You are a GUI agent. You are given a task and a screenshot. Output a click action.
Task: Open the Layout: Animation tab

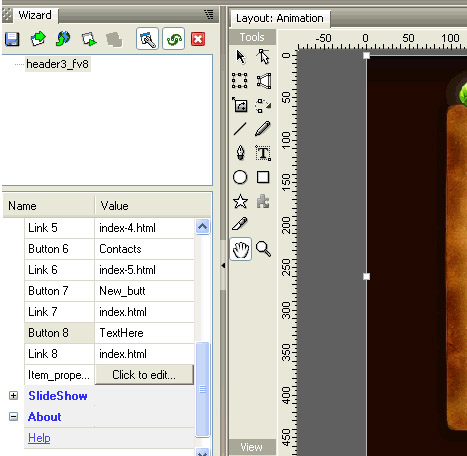[280, 18]
